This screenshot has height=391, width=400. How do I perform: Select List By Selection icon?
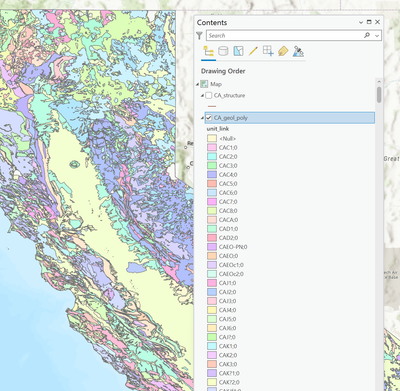click(x=238, y=51)
